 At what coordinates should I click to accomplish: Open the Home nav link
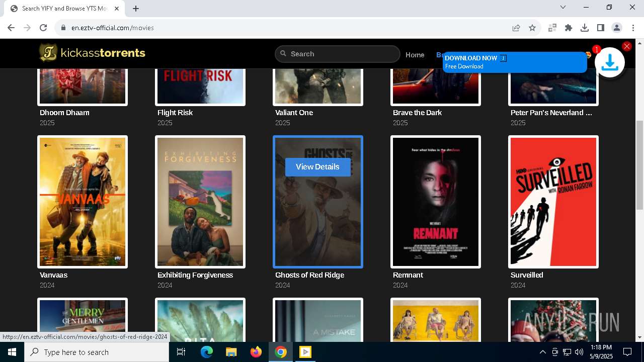(415, 55)
